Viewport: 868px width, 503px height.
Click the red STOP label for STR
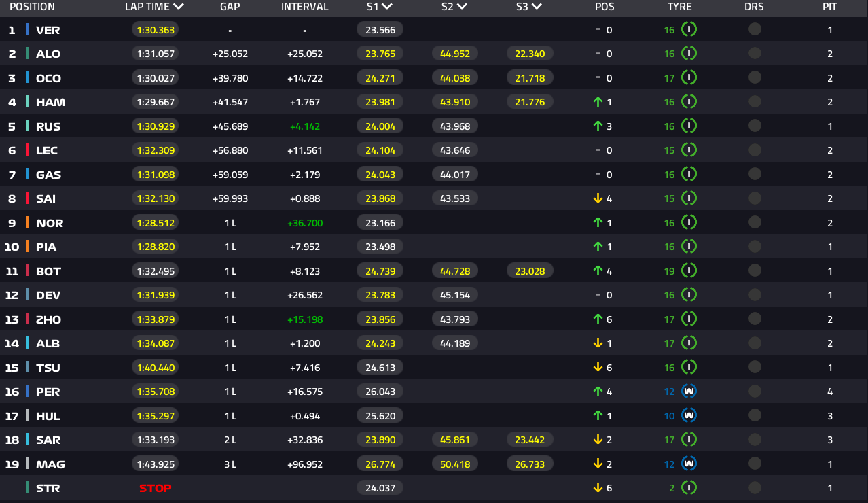[155, 488]
